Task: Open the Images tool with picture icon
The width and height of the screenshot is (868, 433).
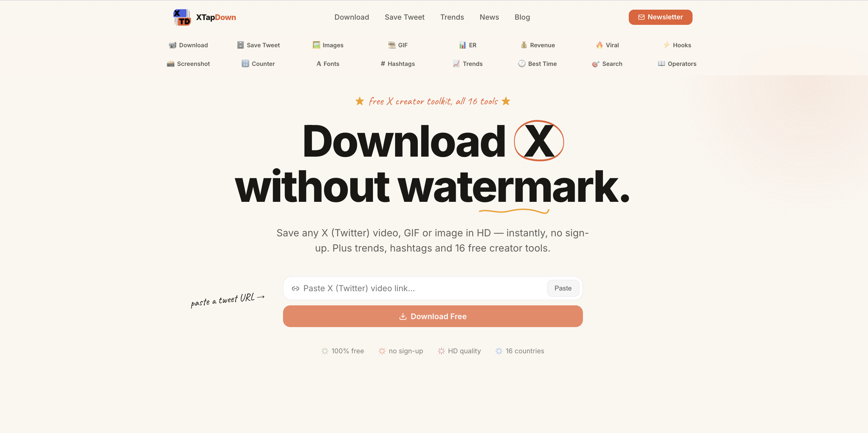Action: [328, 45]
